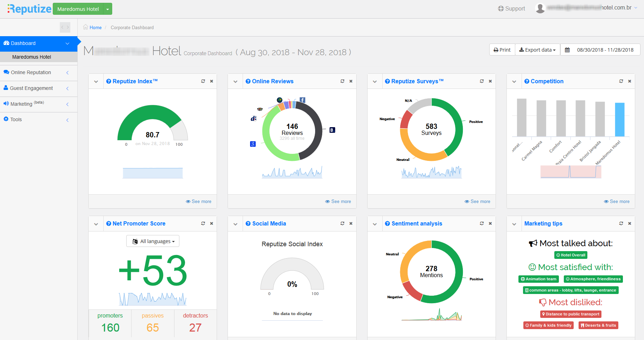
Task: Open help icon for Sentiment analysis
Action: click(x=387, y=223)
